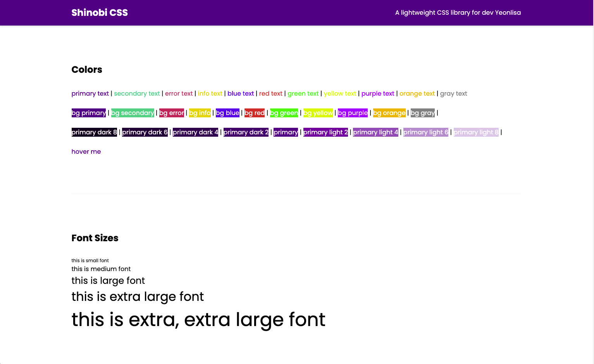The image size is (594, 364).
Task: Pick the 'bg orange' swatch
Action: point(389,113)
